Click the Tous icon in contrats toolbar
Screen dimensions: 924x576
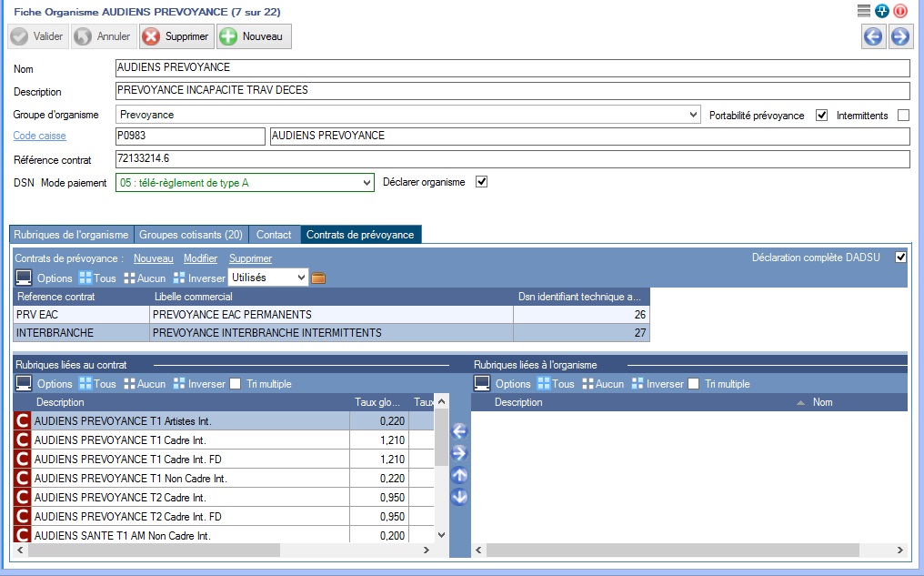(97, 278)
